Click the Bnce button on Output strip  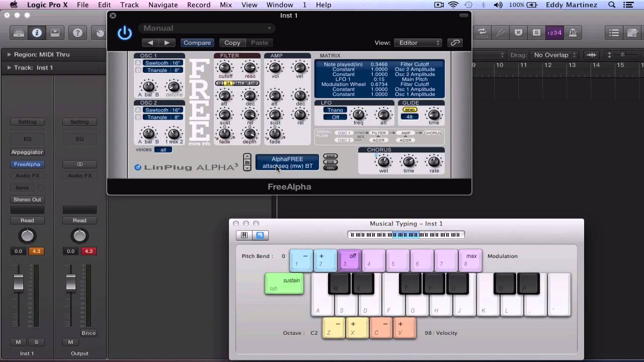coord(89,333)
